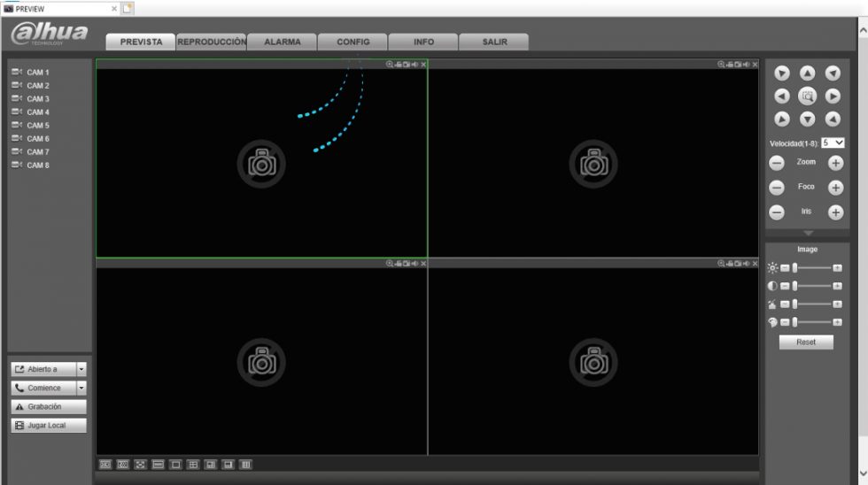Expand the Comience dropdown arrow
Image resolution: width=868 pixels, height=485 pixels.
click(x=81, y=389)
